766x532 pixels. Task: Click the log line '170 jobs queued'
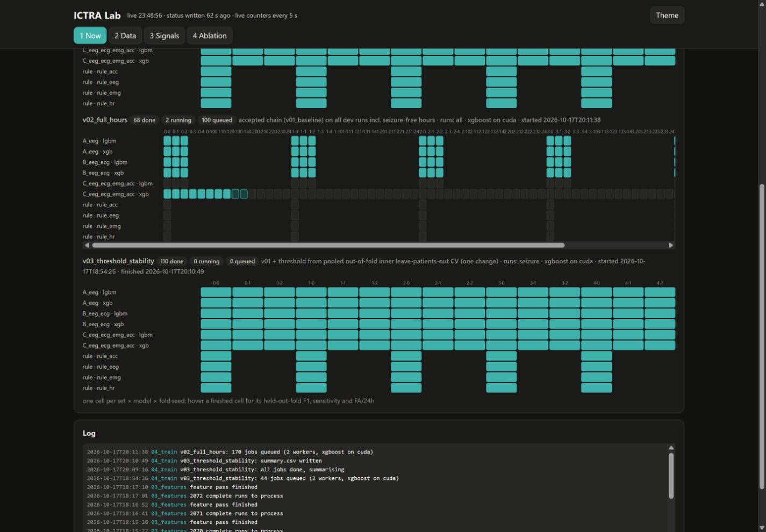click(230, 452)
